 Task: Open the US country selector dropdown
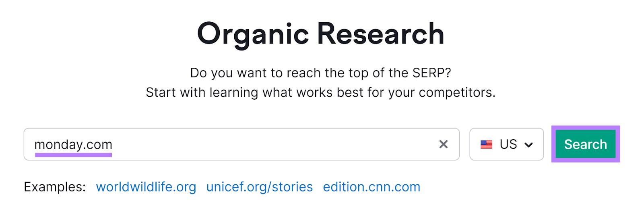pyautogui.click(x=506, y=144)
